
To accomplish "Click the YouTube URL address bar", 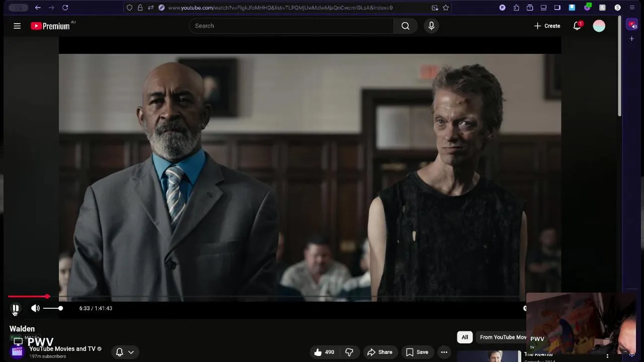I will [280, 8].
